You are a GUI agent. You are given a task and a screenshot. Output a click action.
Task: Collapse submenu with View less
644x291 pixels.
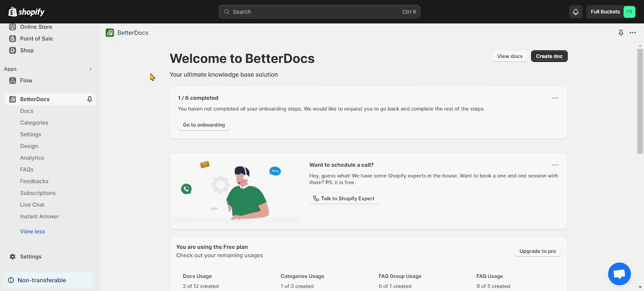coord(33,232)
